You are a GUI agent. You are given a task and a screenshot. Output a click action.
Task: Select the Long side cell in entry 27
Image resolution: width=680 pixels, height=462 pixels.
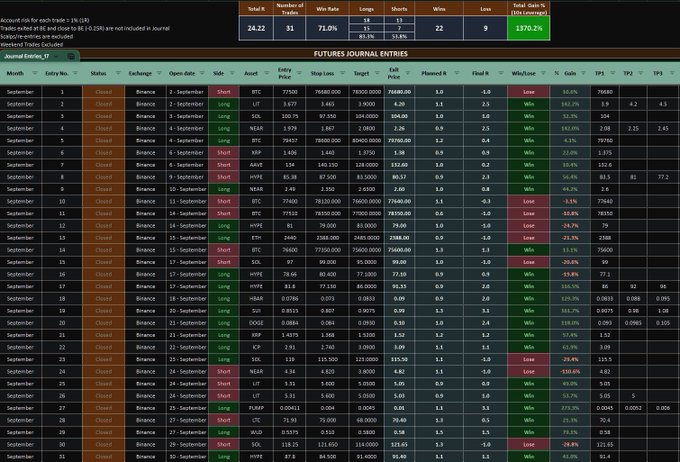pos(224,408)
